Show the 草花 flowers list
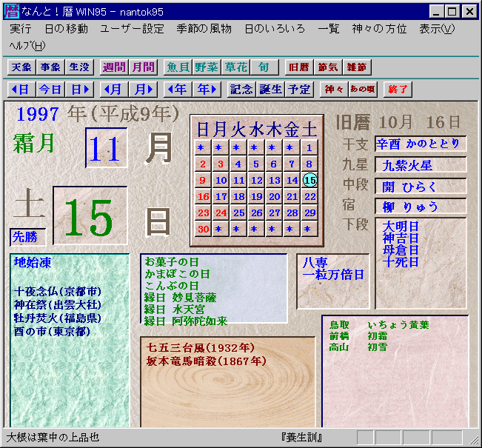This screenshot has height=448, width=482. click(x=235, y=67)
